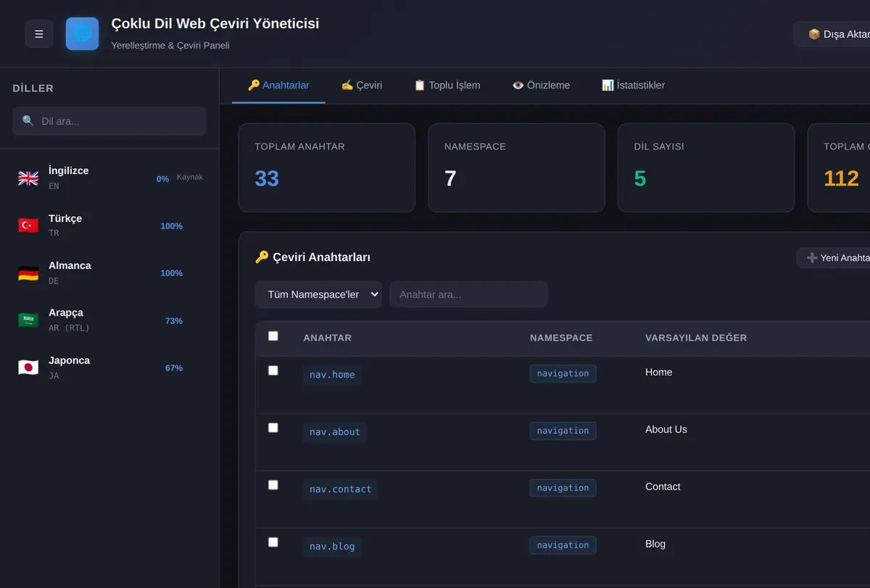The width and height of the screenshot is (870, 588).
Task: Click the Anahtar ara search field
Action: pos(468,294)
